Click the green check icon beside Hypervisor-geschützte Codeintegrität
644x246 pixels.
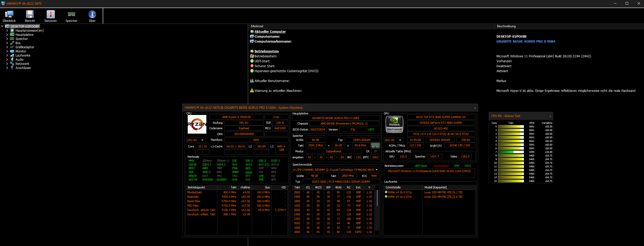coord(252,71)
